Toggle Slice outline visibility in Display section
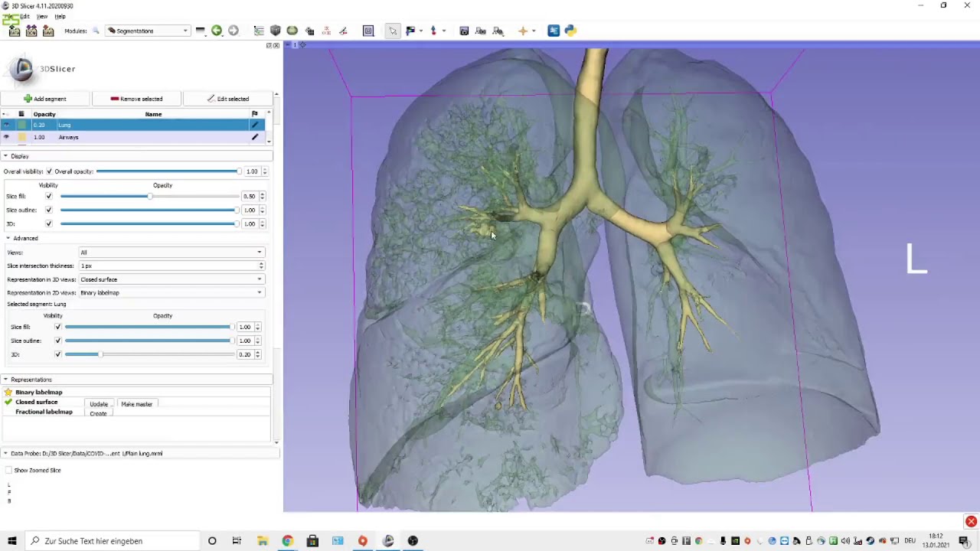The height and width of the screenshot is (551, 980). pyautogui.click(x=49, y=210)
